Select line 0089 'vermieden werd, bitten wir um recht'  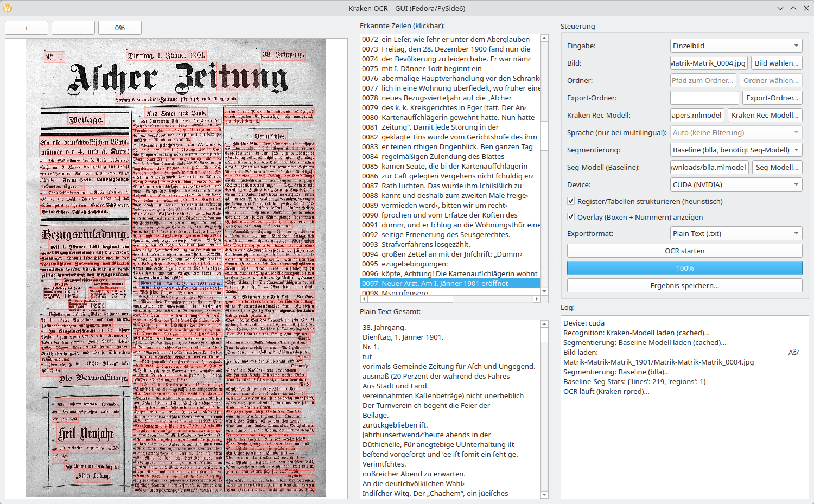[x=450, y=205]
